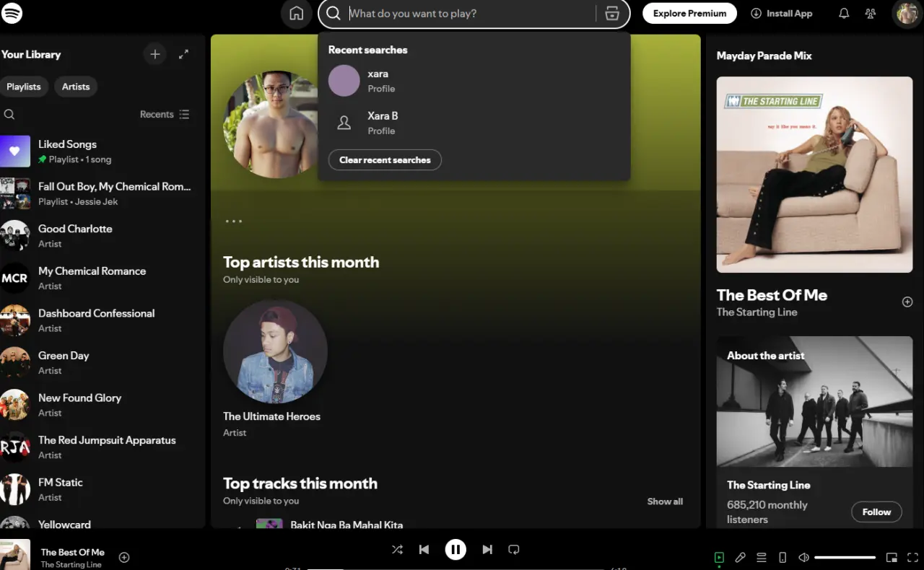924x570 pixels.
Task: Open Connect to a device
Action: click(x=783, y=558)
